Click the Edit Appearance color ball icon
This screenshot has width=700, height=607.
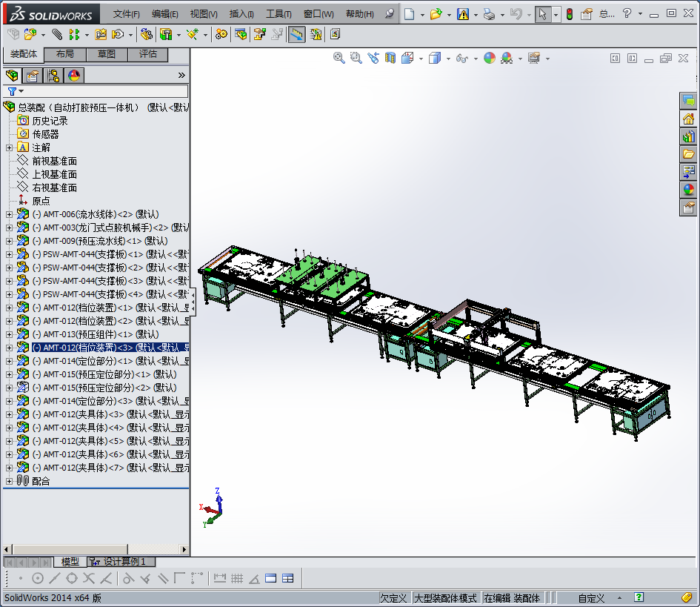490,58
